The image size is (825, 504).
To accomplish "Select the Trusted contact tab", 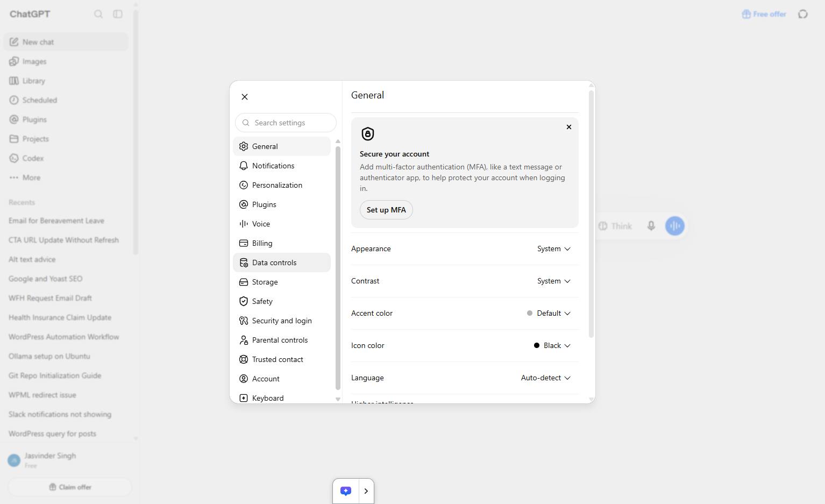I will tap(282, 359).
